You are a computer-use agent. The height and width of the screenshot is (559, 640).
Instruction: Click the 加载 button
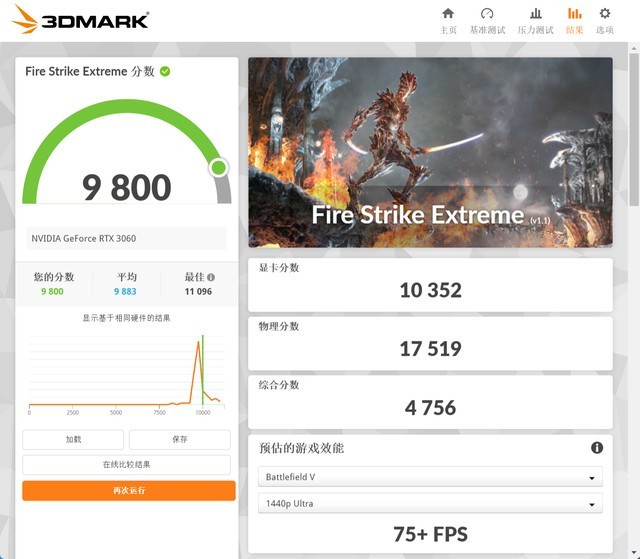pyautogui.click(x=73, y=439)
